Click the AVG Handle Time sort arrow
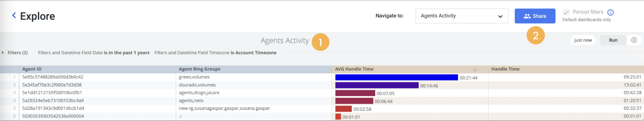 pyautogui.click(x=475, y=70)
